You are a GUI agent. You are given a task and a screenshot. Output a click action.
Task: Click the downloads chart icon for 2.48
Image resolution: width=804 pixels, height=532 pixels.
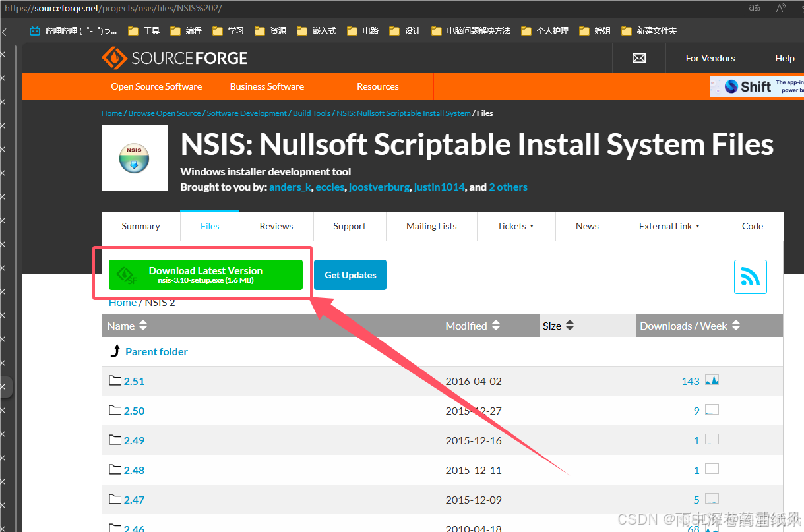pyautogui.click(x=712, y=469)
